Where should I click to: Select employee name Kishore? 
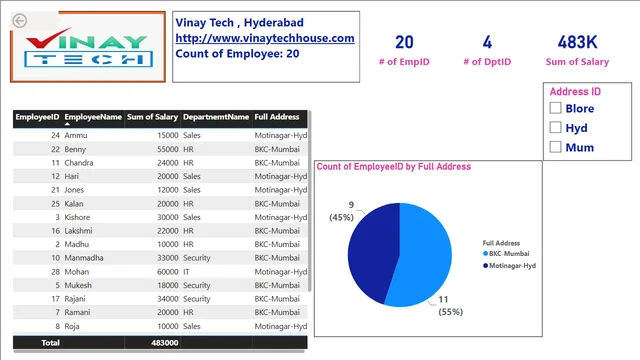[77, 217]
